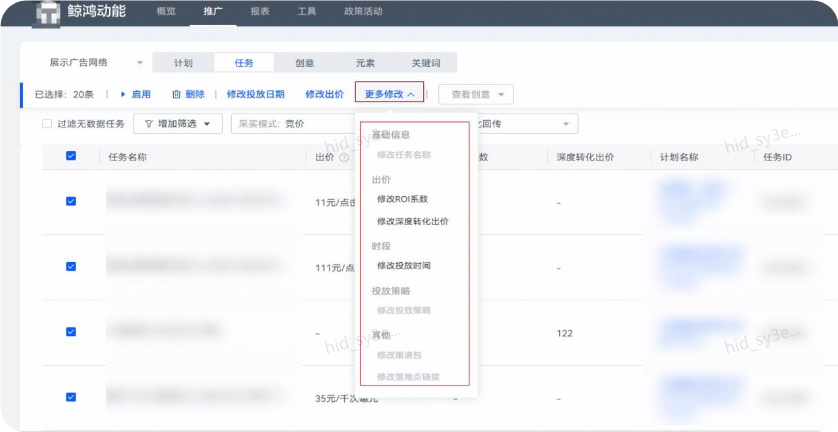
Task: Click the 35元/千次 bid cell
Action: (346, 398)
